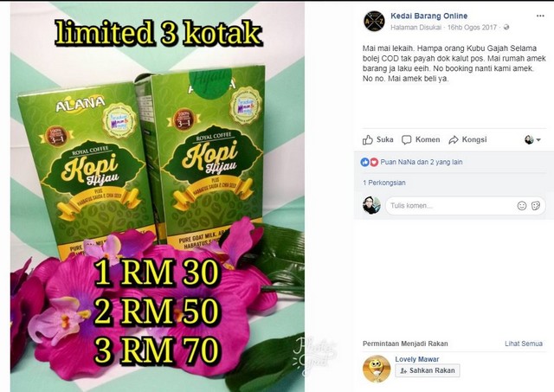Open the emoji picker in comment box
The height and width of the screenshot is (392, 554).
click(522, 206)
